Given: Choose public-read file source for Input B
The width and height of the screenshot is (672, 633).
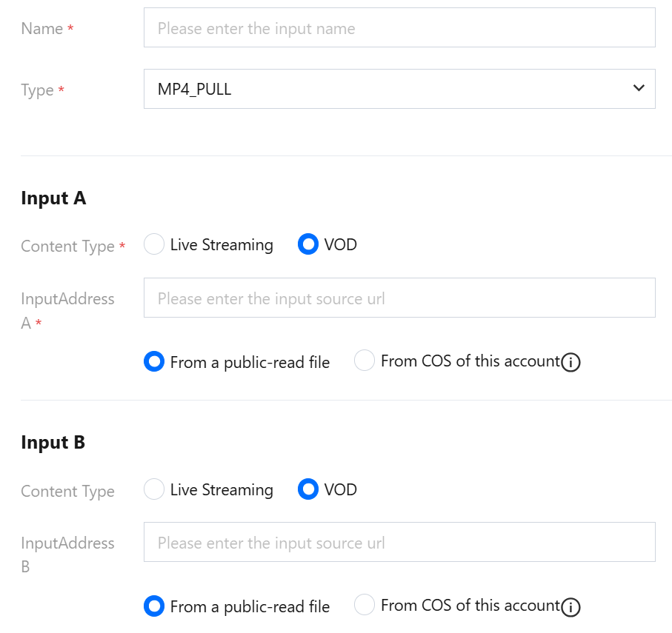Looking at the screenshot, I should (154, 606).
